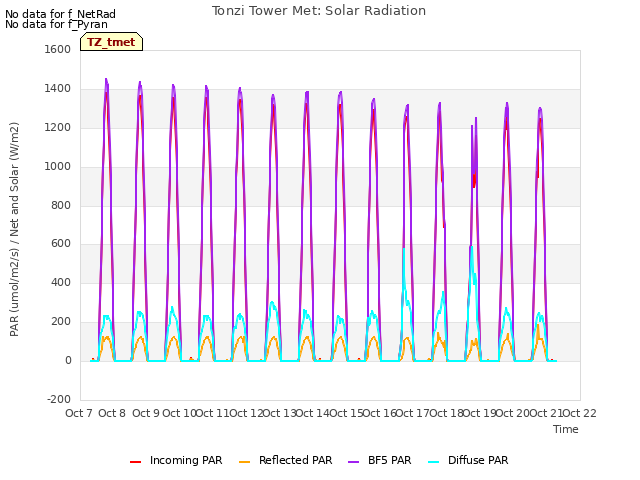Screen dimensions: 640x480
Task: Click the Oct 10 x-axis tick label
Action: pyautogui.click(x=179, y=413)
